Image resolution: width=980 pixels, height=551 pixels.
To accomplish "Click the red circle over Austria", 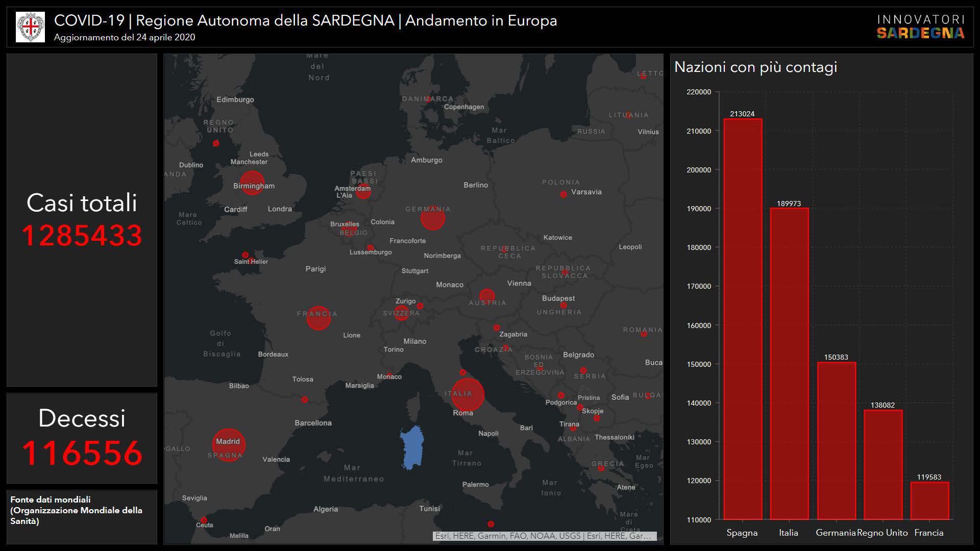I will click(x=487, y=296).
